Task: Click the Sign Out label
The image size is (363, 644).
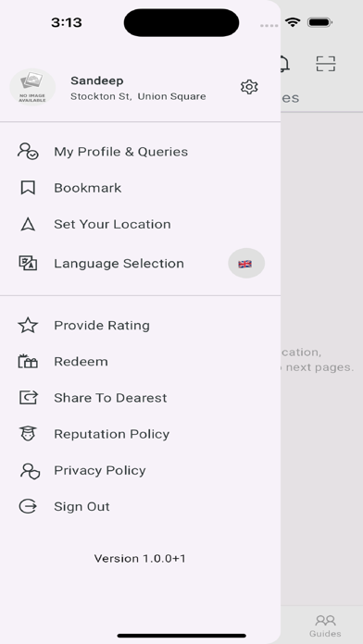Action: [81, 506]
